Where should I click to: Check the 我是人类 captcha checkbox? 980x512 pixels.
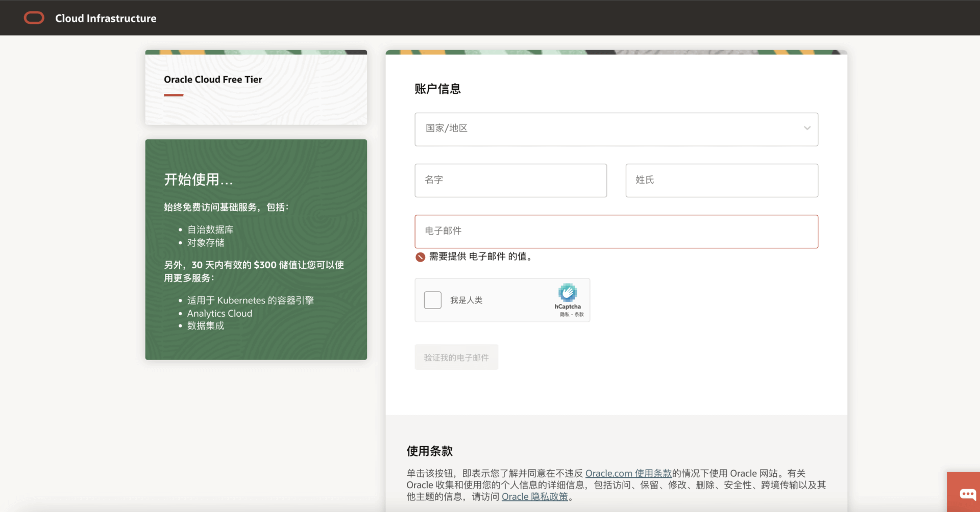pyautogui.click(x=433, y=300)
